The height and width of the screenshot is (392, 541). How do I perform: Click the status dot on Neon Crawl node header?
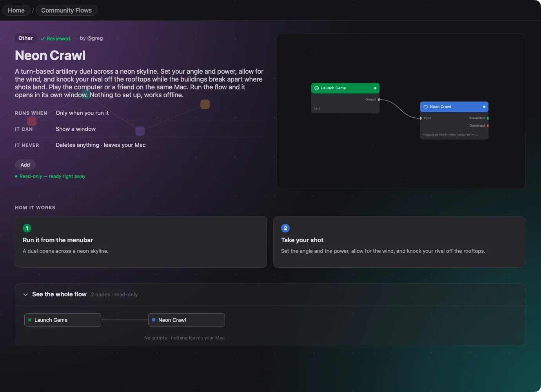484,107
